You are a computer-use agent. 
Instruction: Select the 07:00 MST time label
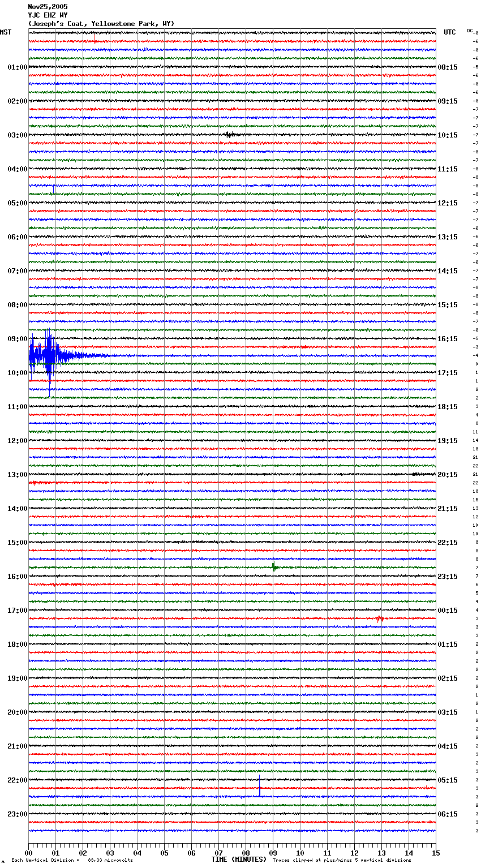pyautogui.click(x=18, y=271)
